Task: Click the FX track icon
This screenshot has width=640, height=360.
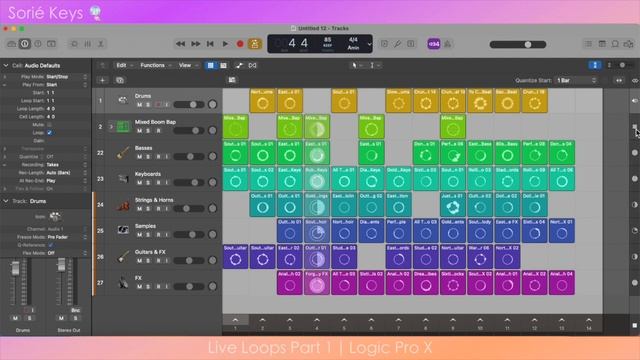Action: pos(122,282)
